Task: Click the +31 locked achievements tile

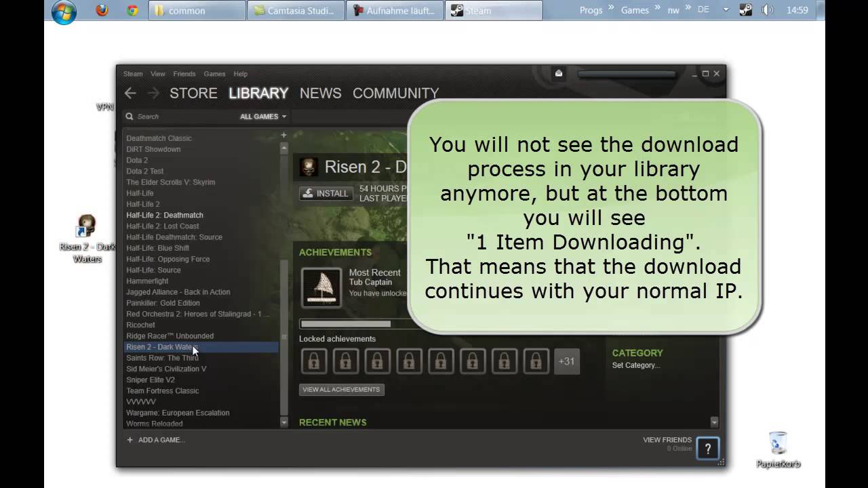Action: coord(566,361)
